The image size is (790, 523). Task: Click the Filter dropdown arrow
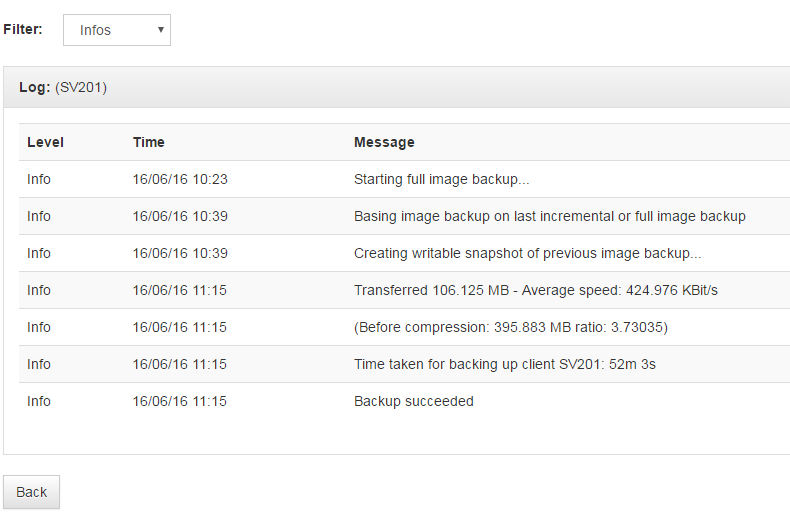pos(161,30)
